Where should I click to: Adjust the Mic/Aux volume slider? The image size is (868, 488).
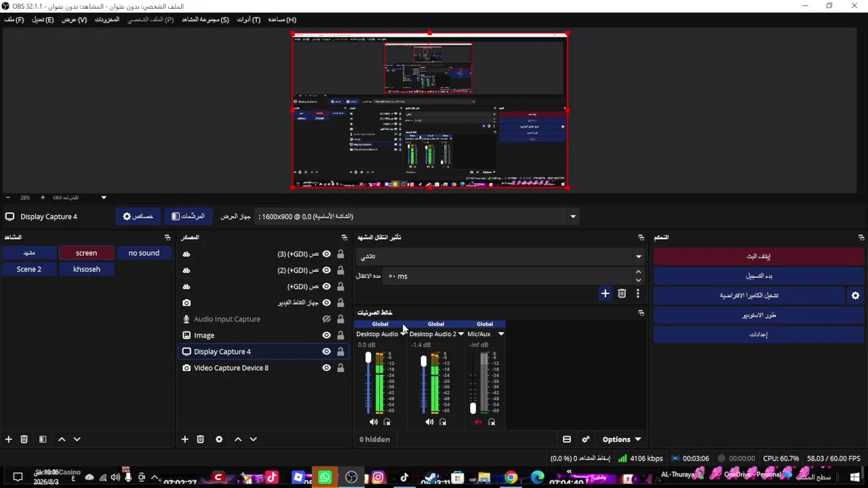(473, 408)
